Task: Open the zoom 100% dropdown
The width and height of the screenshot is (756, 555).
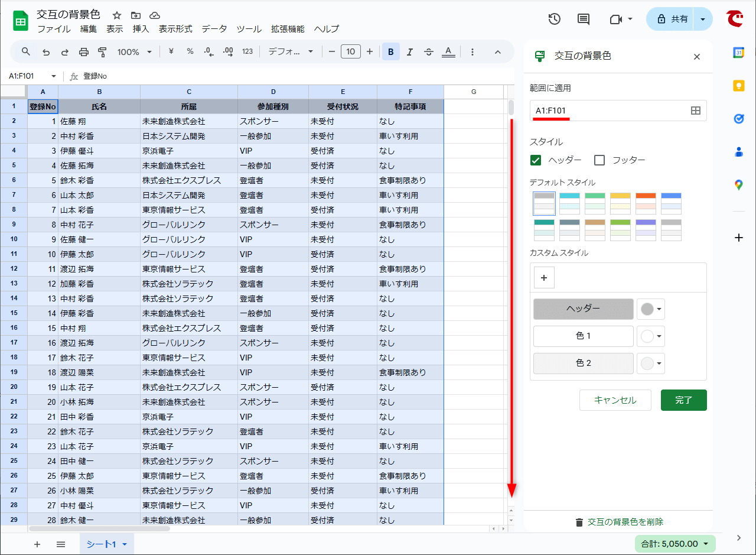Action: 135,52
